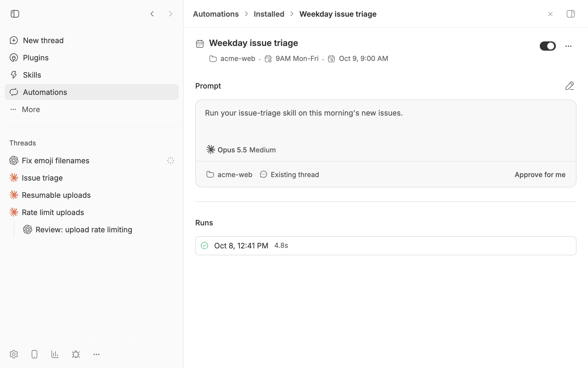The image size is (588, 368).
Task: Open the Plugins page
Action: [92, 57]
